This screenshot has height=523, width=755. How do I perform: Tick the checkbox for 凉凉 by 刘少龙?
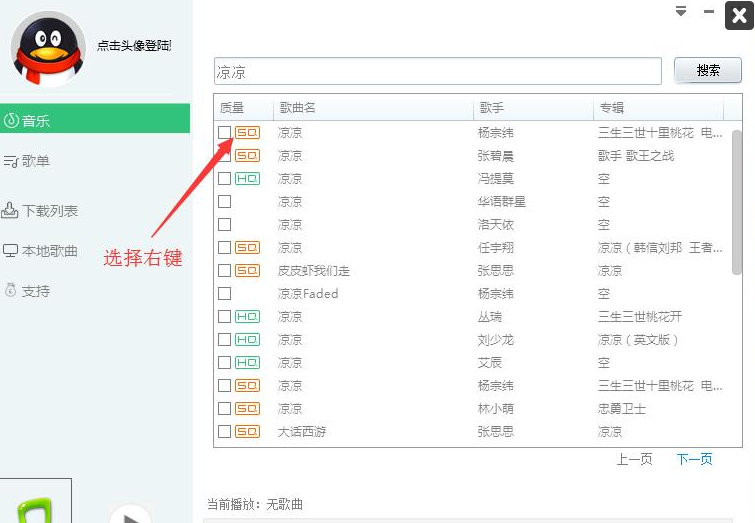[224, 340]
